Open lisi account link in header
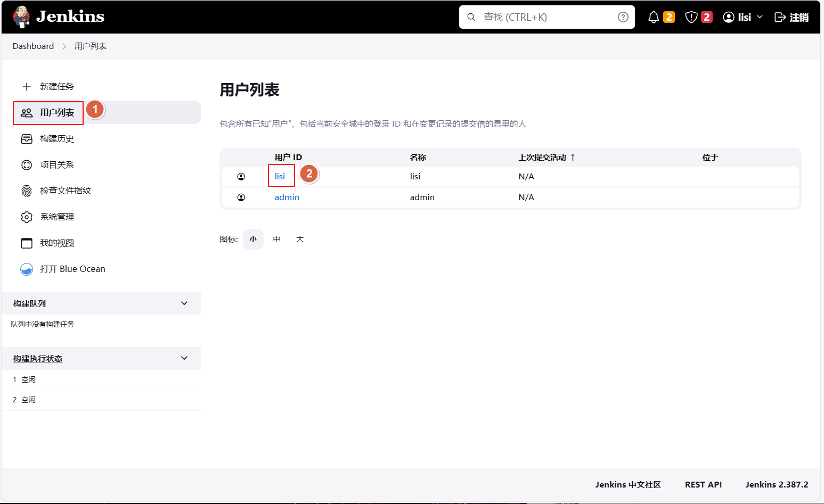Viewport: 824px width, 504px height. pyautogui.click(x=744, y=17)
